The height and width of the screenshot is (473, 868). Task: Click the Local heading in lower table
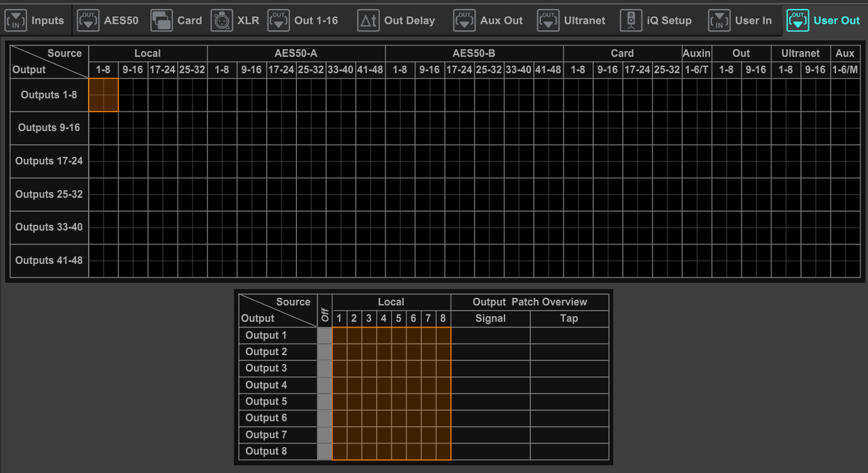[x=391, y=302]
